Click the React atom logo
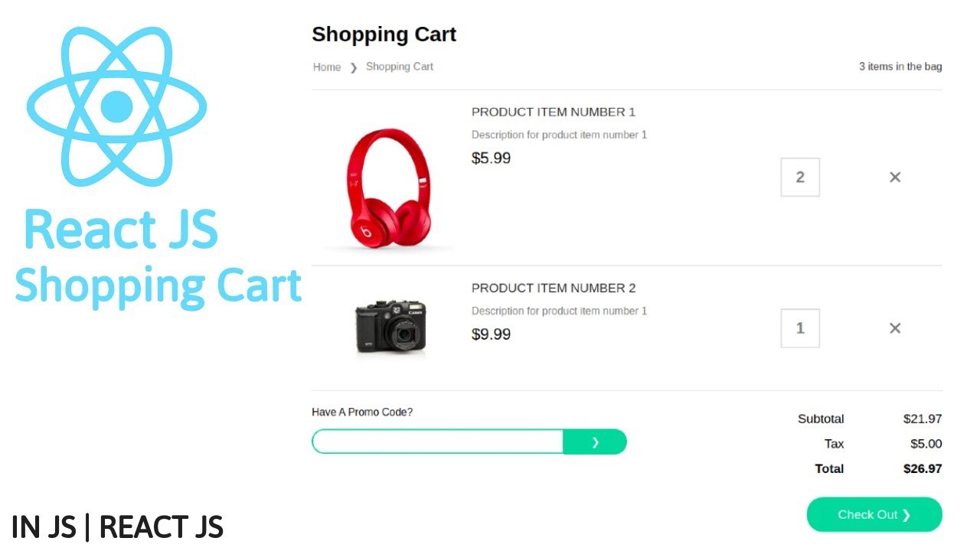The image size is (980, 551). pos(116,106)
